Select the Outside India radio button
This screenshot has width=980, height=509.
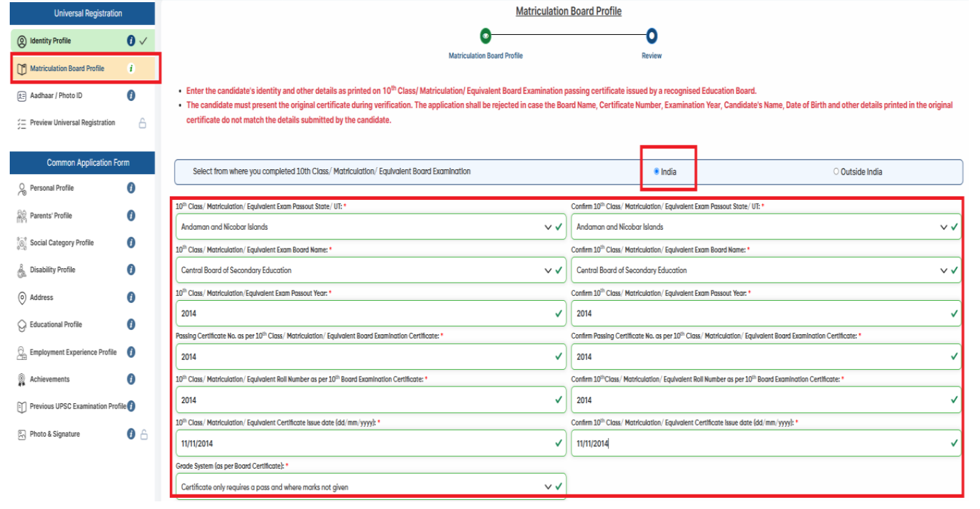[x=836, y=172]
